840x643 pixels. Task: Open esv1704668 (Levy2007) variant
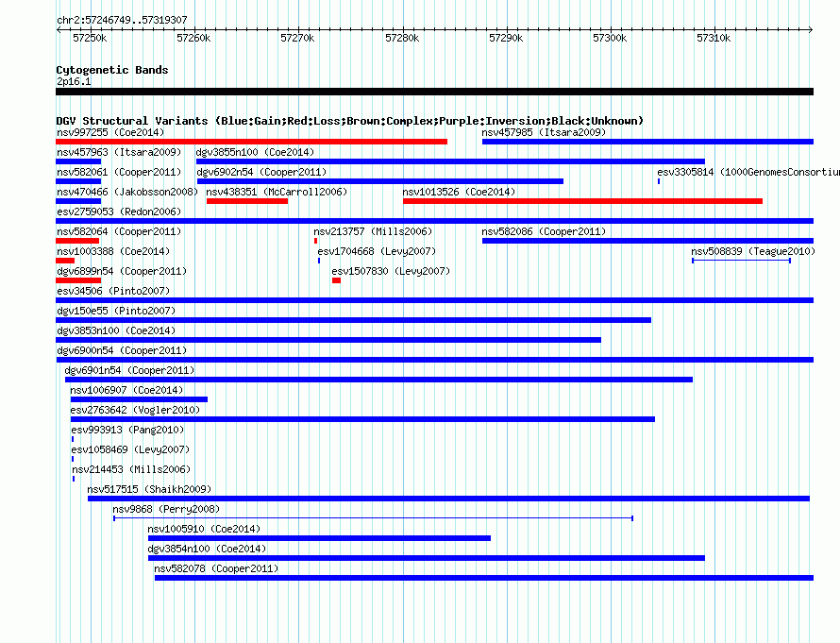click(x=377, y=251)
